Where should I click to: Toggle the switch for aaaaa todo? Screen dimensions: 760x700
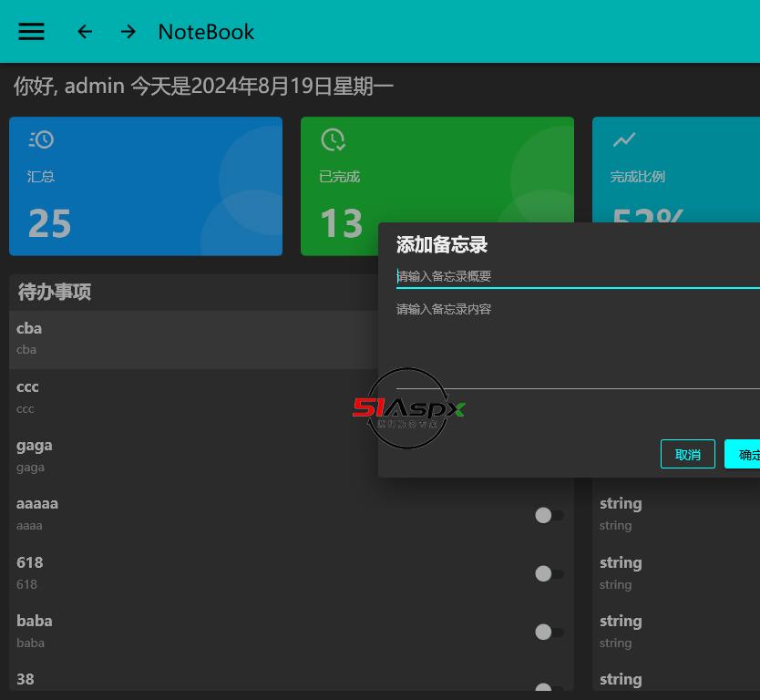click(x=548, y=515)
